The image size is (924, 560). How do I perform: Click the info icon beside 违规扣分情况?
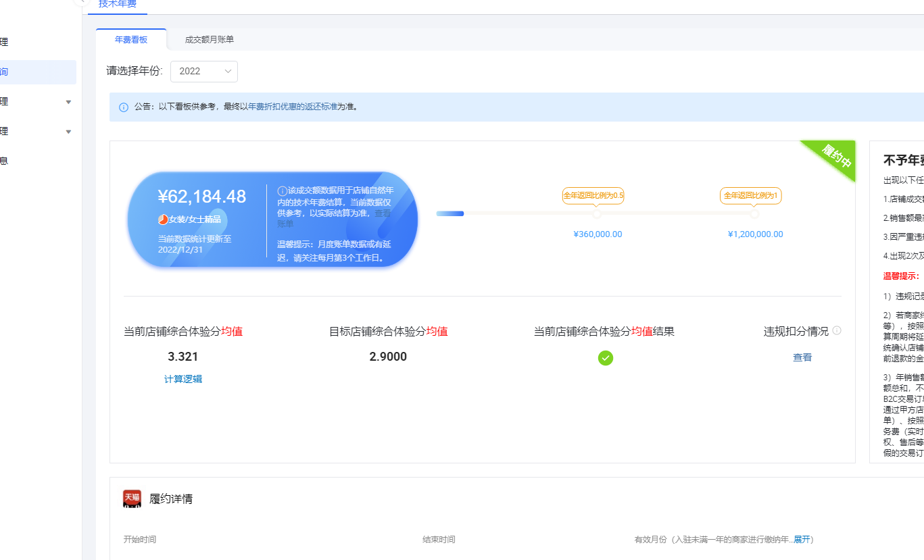pos(837,330)
